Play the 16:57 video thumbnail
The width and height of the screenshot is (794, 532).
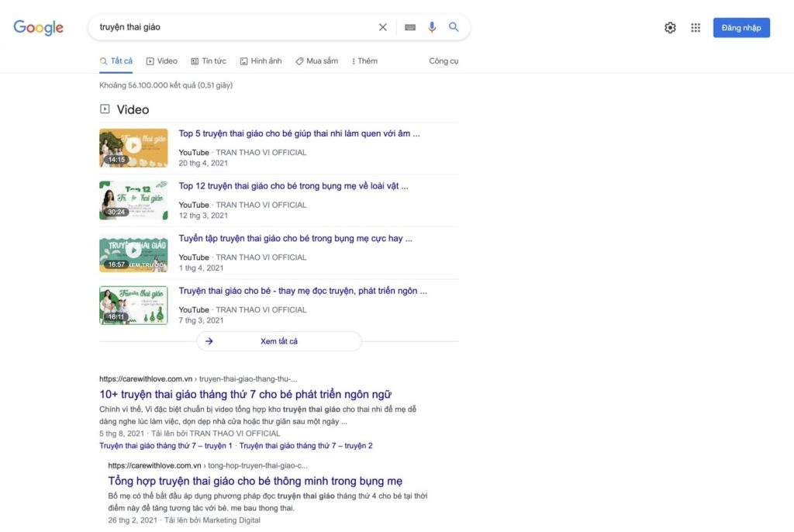133,253
